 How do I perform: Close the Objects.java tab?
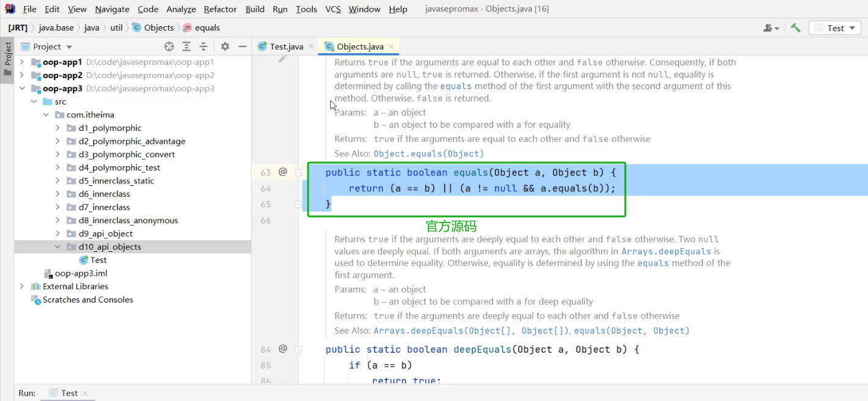click(x=391, y=46)
